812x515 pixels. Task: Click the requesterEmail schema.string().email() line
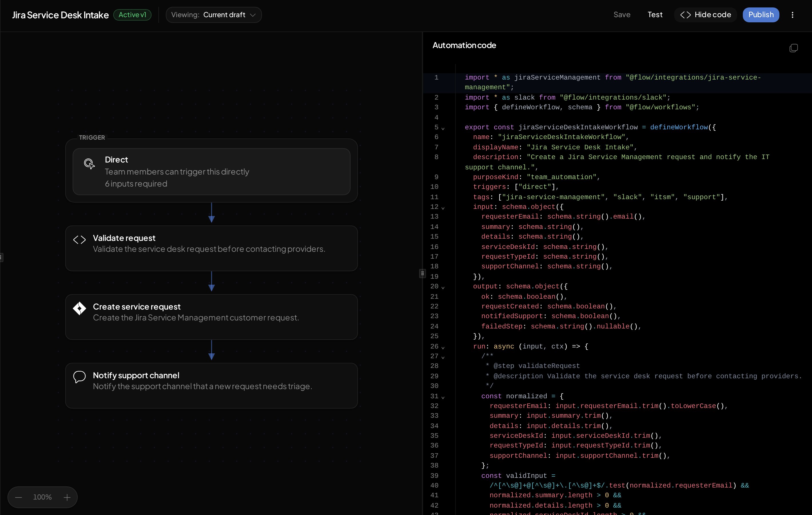[x=563, y=217]
